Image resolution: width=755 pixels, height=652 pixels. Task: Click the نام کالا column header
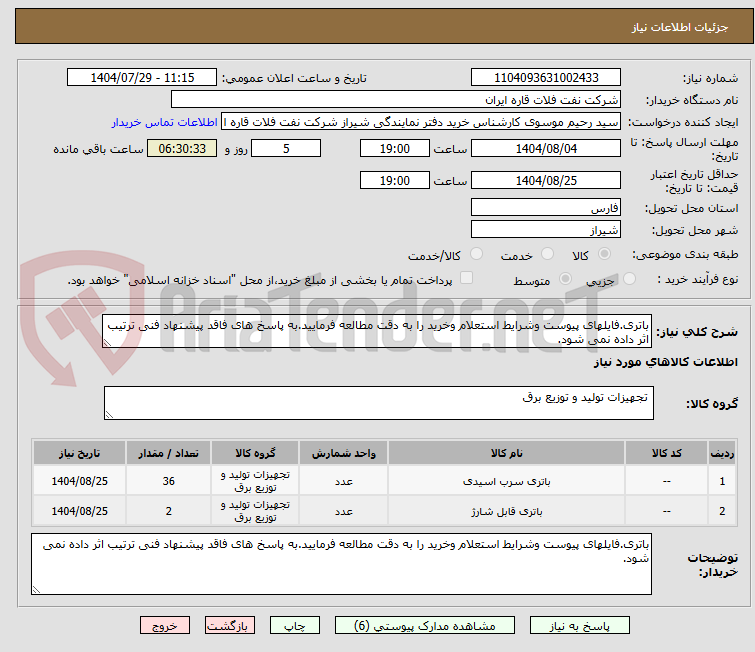[x=507, y=453]
